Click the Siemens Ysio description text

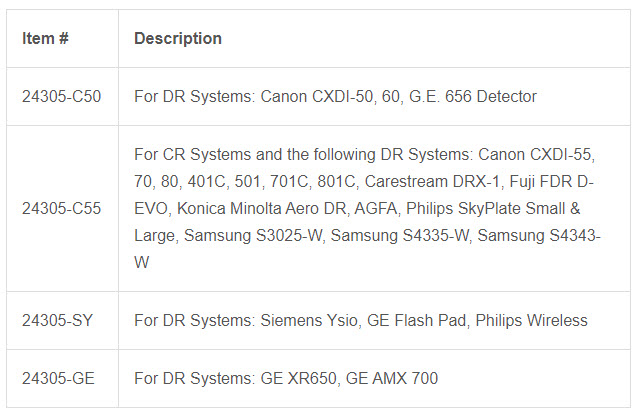pos(361,320)
